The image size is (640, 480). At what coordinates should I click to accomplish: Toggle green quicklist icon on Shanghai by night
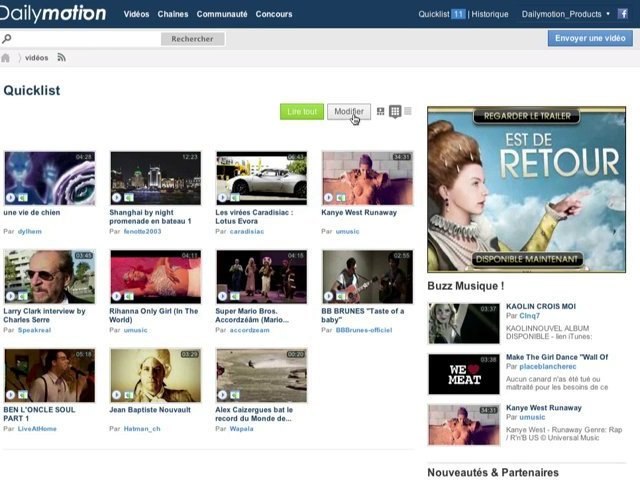(x=129, y=198)
